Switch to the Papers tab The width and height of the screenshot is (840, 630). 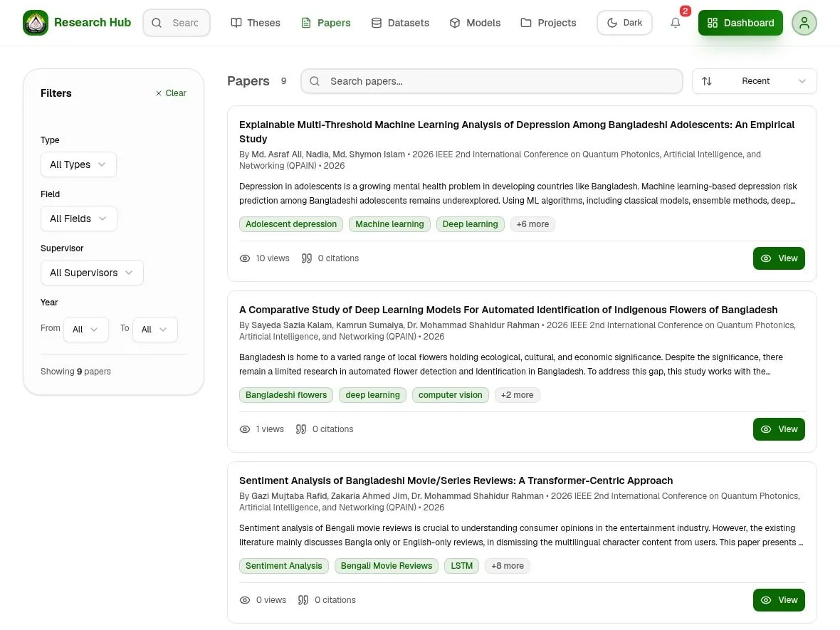pos(326,23)
